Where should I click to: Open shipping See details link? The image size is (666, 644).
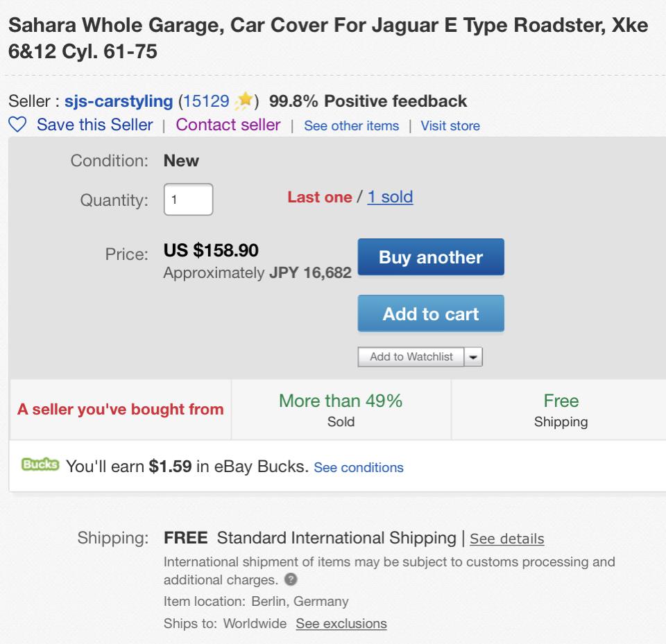[506, 539]
